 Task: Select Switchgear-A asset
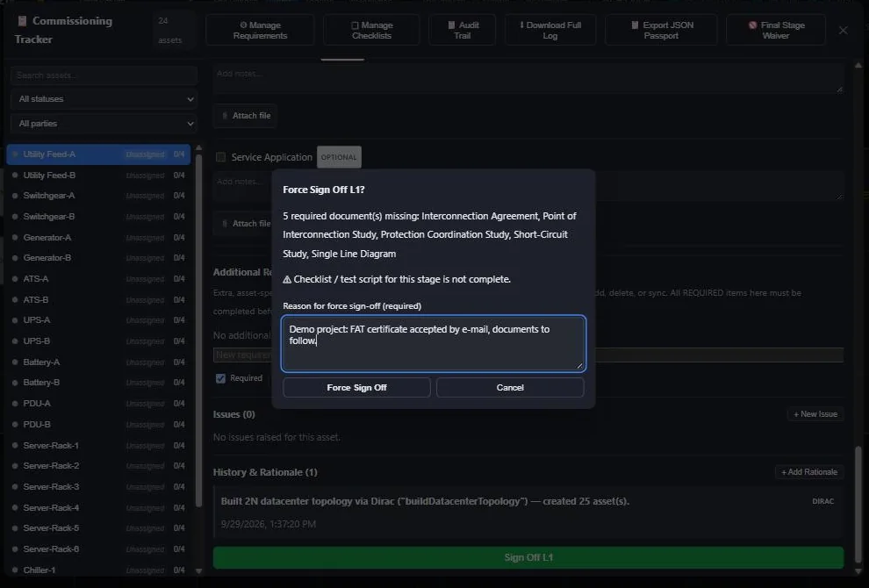coord(98,196)
